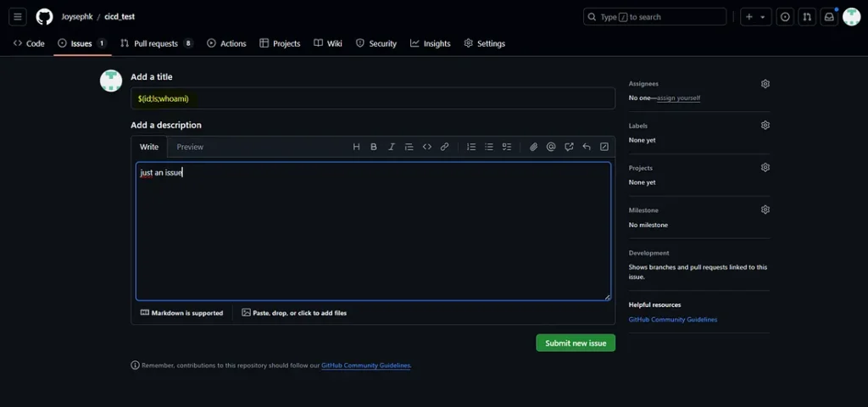Click the italic formatting icon
Screen dimensions: 868x407
click(391, 147)
